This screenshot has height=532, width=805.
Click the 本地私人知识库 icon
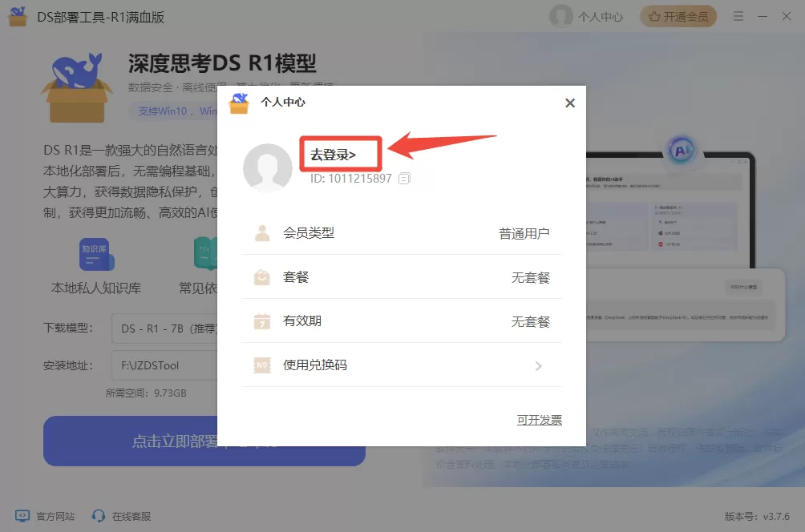point(96,254)
